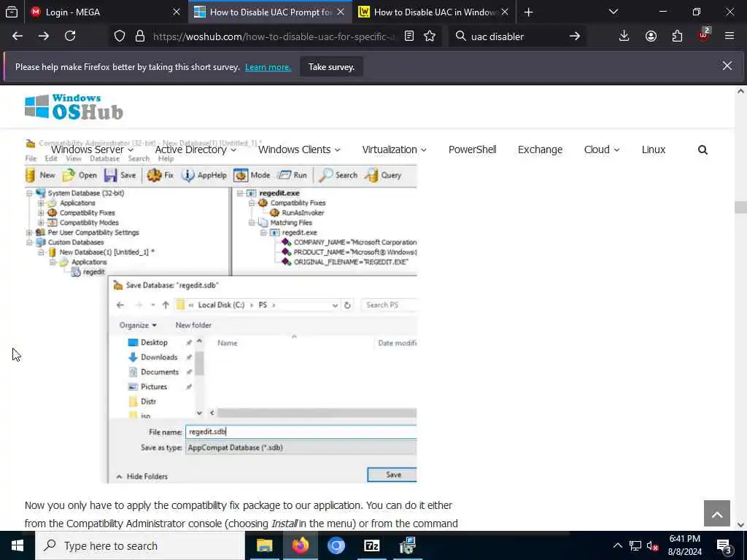Open the notification center

coord(724,546)
